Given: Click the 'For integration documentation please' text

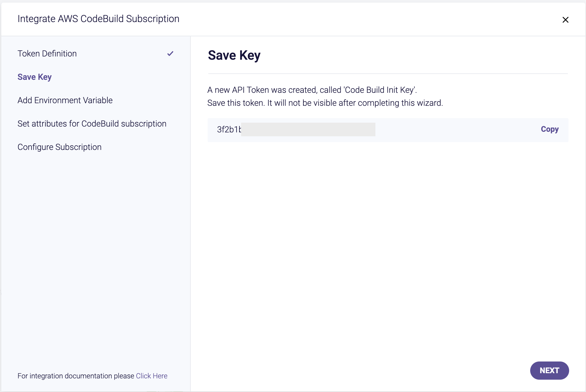Looking at the screenshot, I should point(76,376).
